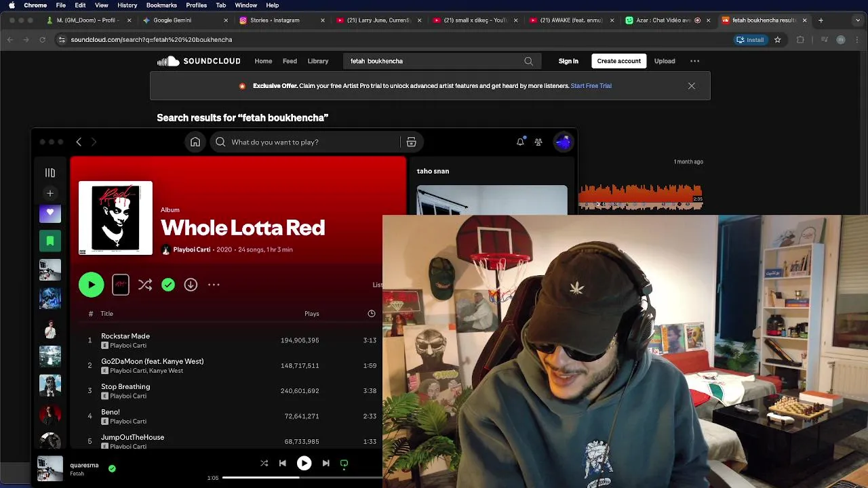This screenshot has height=488, width=868.
Task: Open the Bookmarks menu in macOS menu bar
Action: click(x=161, y=5)
